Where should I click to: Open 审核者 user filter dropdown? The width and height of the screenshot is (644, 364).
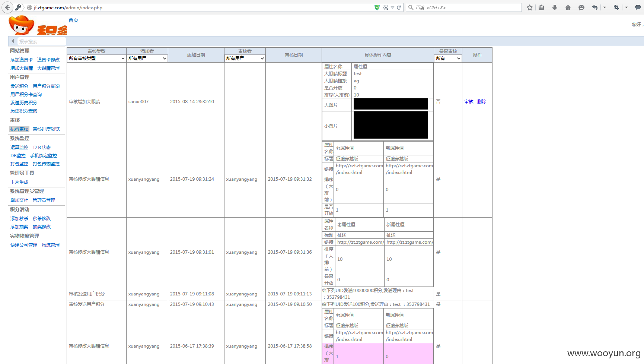(x=245, y=58)
